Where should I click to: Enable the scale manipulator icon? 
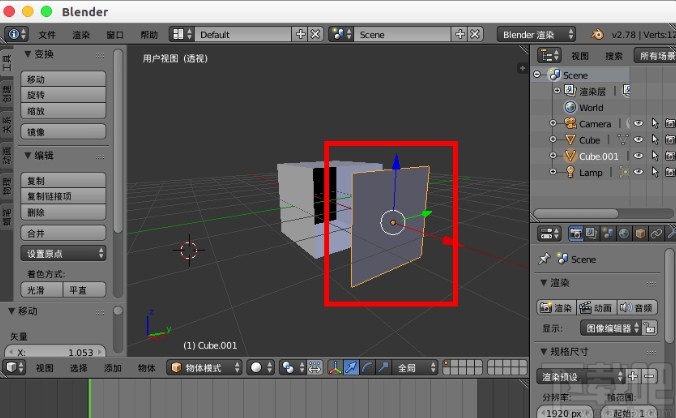click(x=383, y=368)
